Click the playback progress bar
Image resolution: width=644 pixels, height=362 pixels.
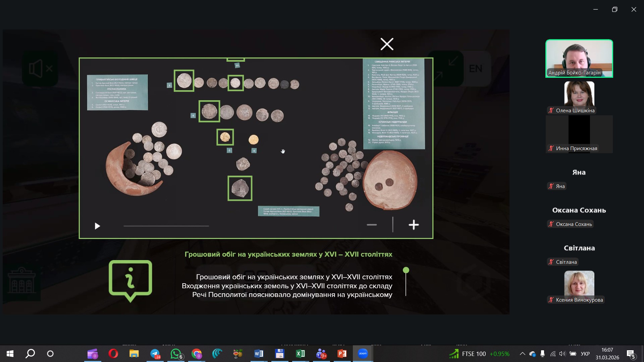click(166, 226)
